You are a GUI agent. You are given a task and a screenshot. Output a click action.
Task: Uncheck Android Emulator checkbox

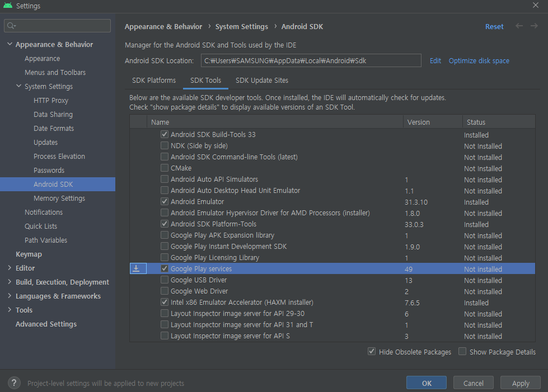click(x=164, y=201)
